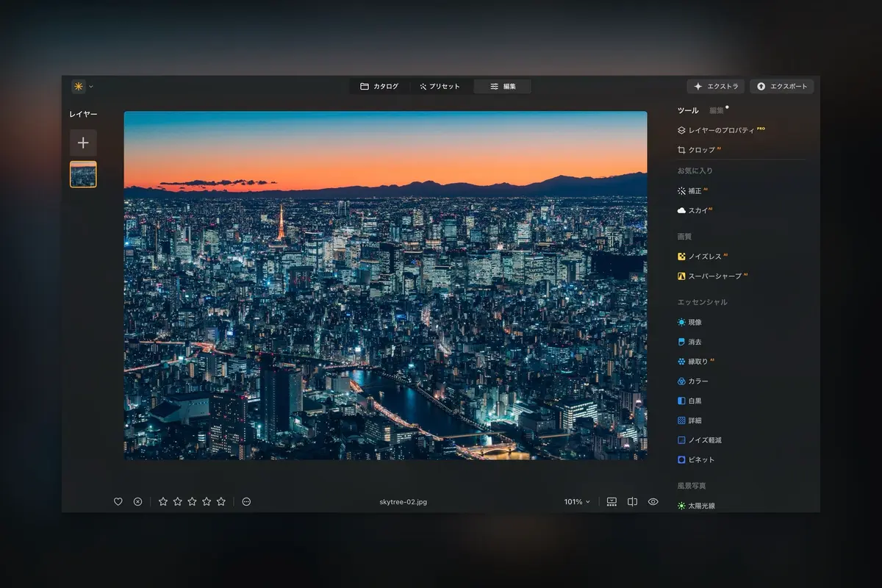Open the 現像 develop tool

pyautogui.click(x=689, y=323)
